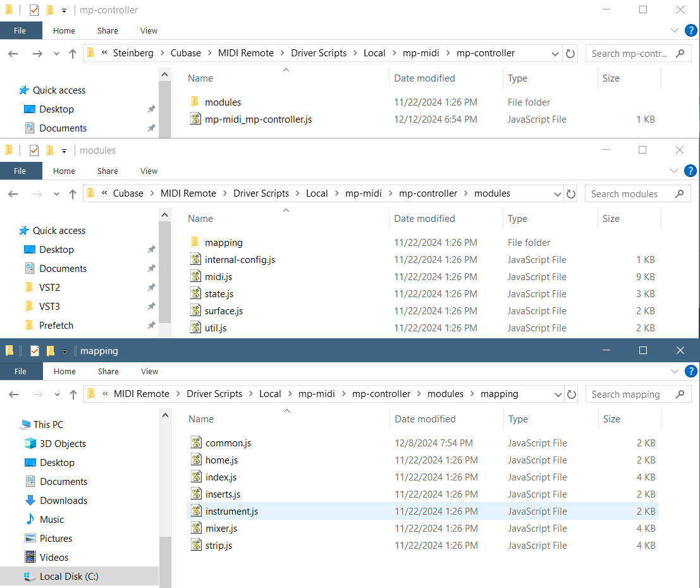Select midi.js file icon
The image size is (700, 588).
(195, 276)
